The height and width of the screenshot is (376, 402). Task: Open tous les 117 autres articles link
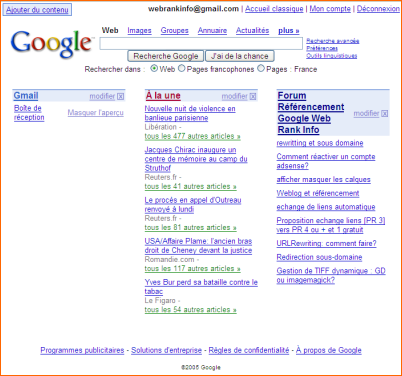pos(192,268)
